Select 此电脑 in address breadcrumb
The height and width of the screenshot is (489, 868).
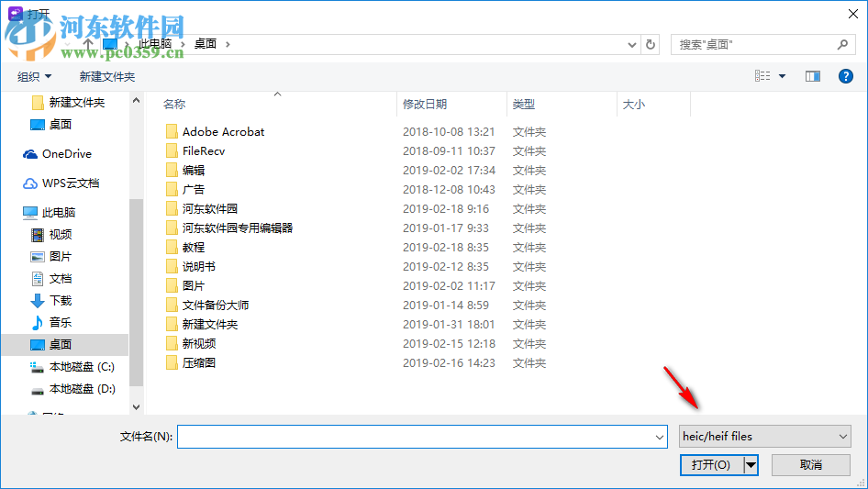[155, 44]
